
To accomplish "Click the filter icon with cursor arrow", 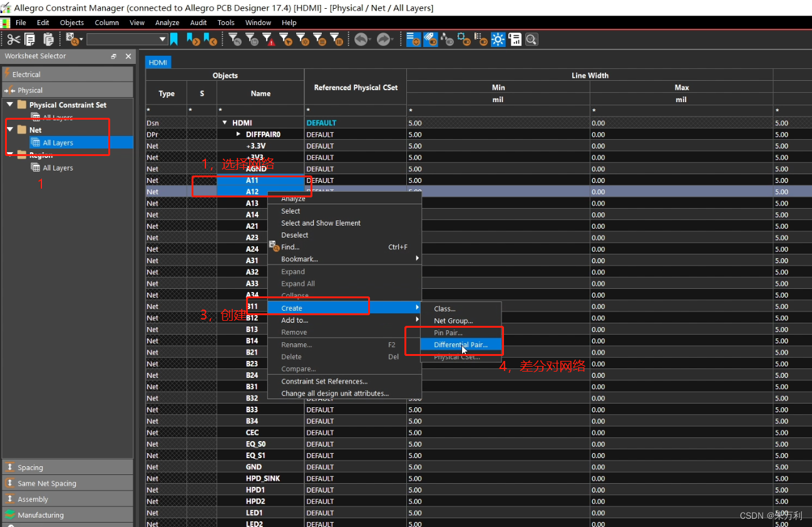I will [285, 39].
